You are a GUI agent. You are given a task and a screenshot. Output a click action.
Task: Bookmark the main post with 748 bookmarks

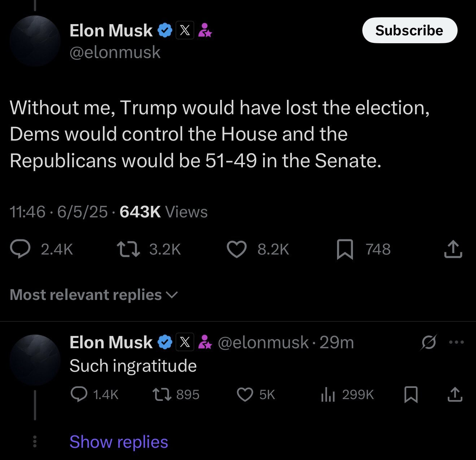tap(345, 249)
